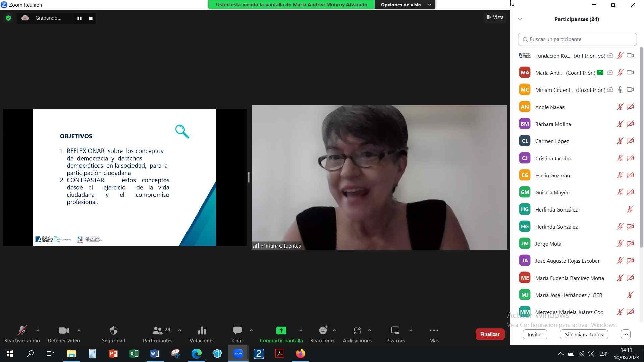
Task: Click the Buscar un participante field
Action: (577, 39)
